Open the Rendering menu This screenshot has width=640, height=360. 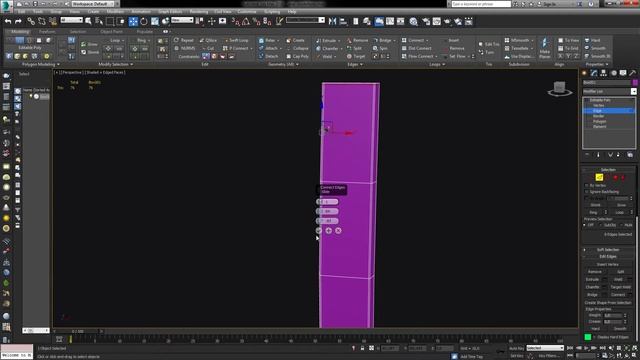click(198, 11)
